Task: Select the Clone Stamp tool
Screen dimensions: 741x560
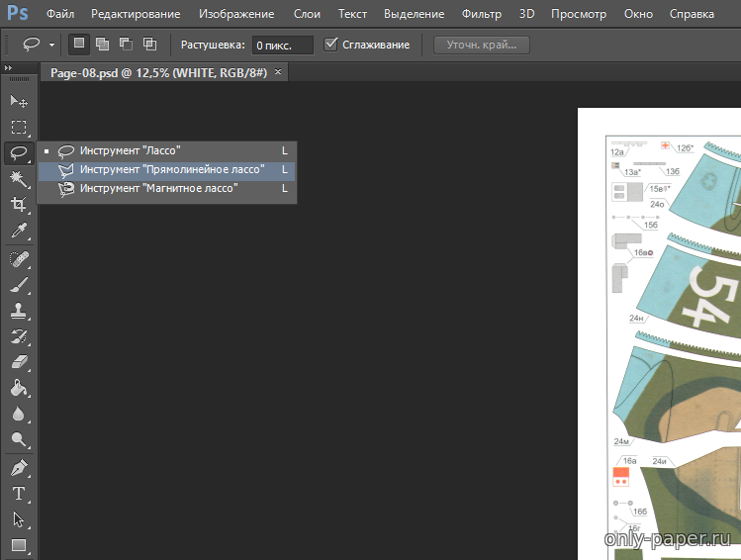Action: (18, 311)
